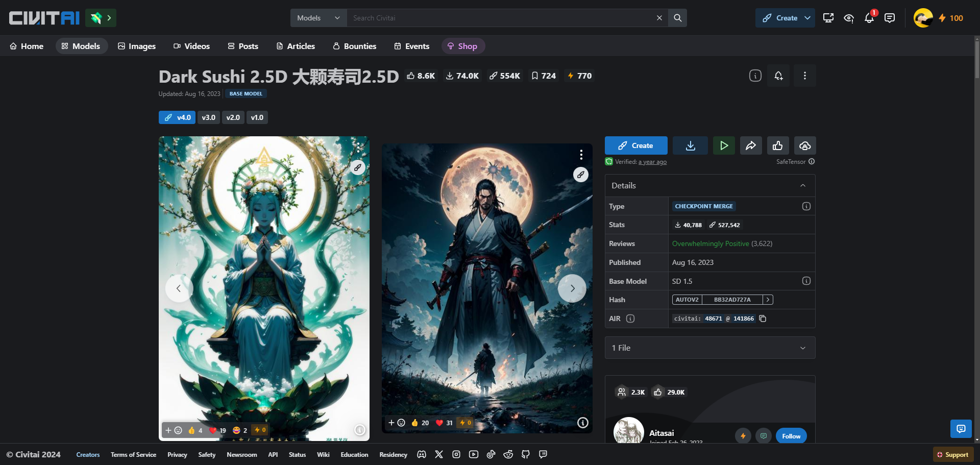980x465 pixels.
Task: Click the cloud upload icon button
Action: tap(805, 145)
